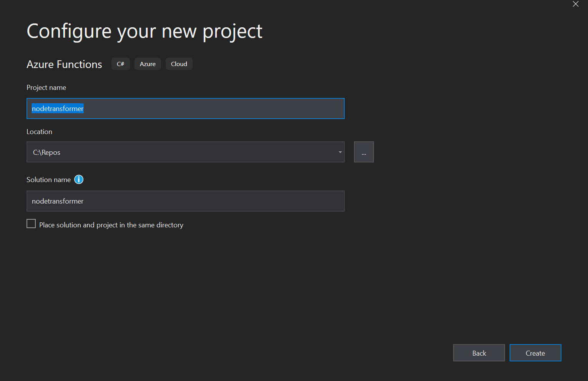Click the Solution name label
This screenshot has width=588, height=381.
pyautogui.click(x=48, y=180)
